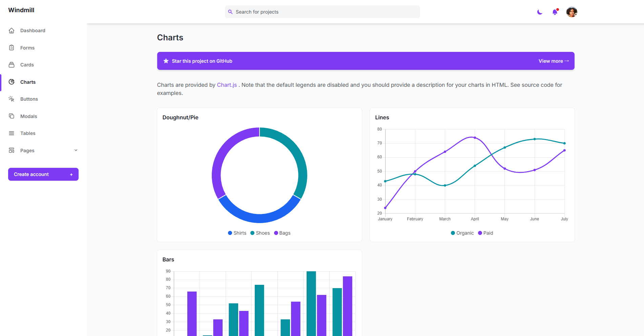Click the Organic teal legend dot

pyautogui.click(x=453, y=233)
